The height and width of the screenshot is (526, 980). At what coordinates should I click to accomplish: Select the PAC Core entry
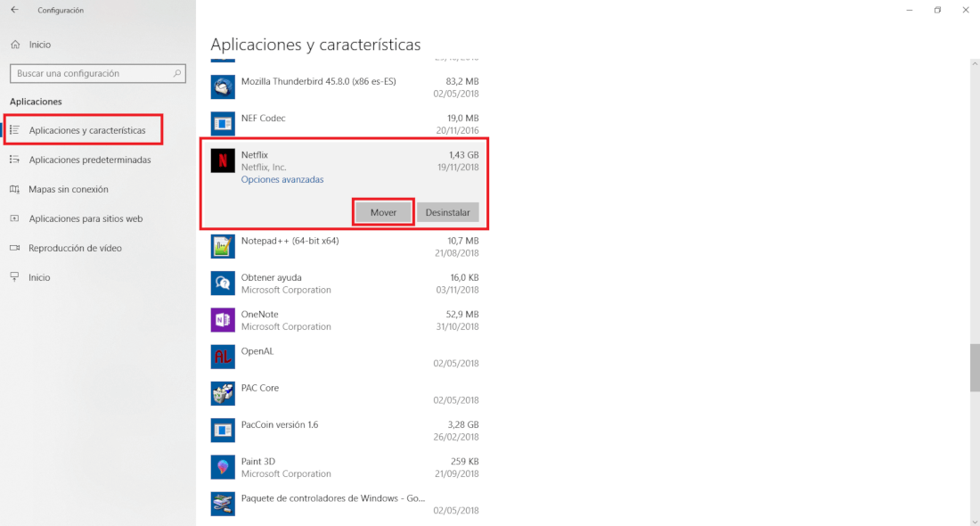tap(345, 394)
